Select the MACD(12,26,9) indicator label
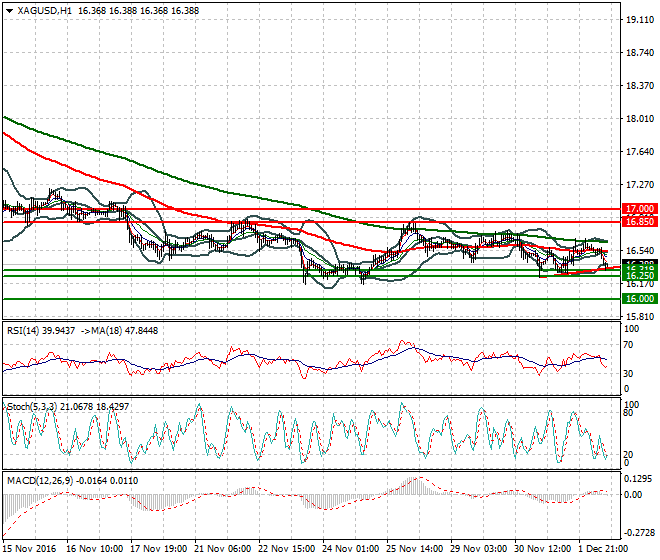The image size is (660, 560). [x=40, y=480]
